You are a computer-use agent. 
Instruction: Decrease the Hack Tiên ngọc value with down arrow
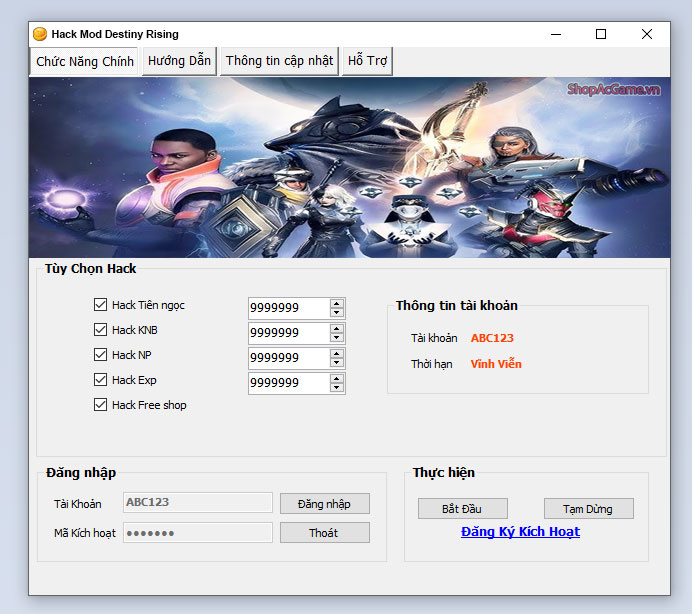click(x=337, y=312)
